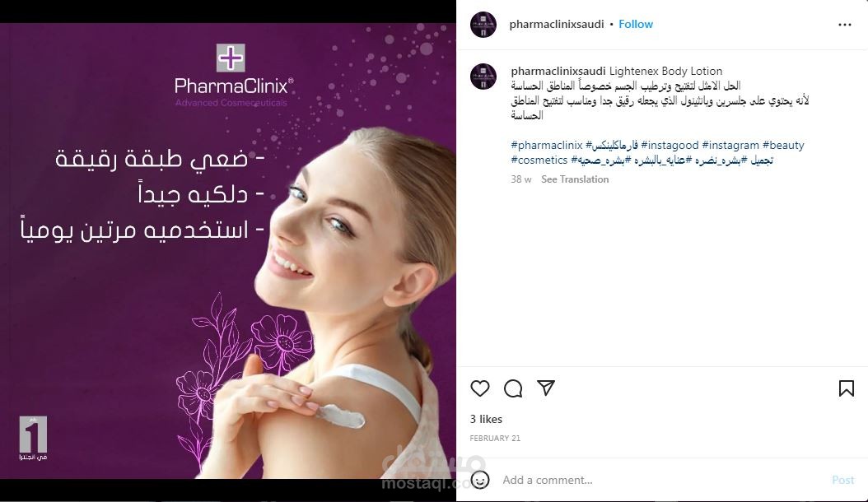868x502 pixels.
Task: View the 3 likes list
Action: [486, 419]
